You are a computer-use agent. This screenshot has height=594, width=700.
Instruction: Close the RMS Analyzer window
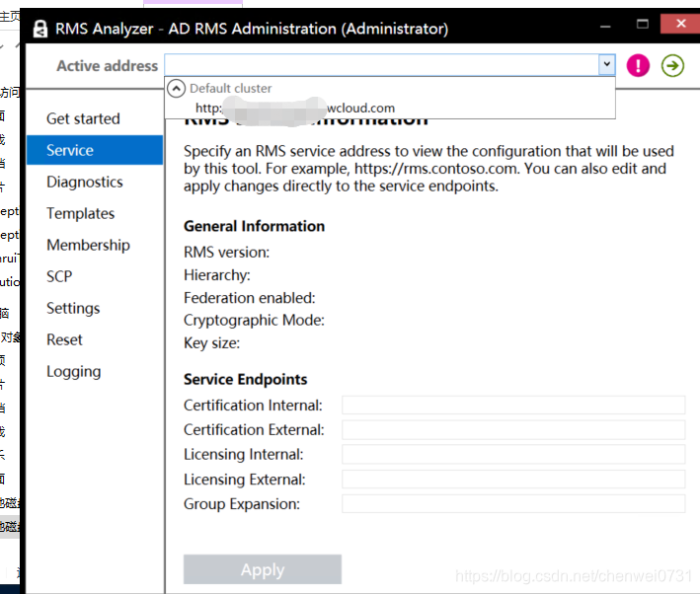coord(680,24)
